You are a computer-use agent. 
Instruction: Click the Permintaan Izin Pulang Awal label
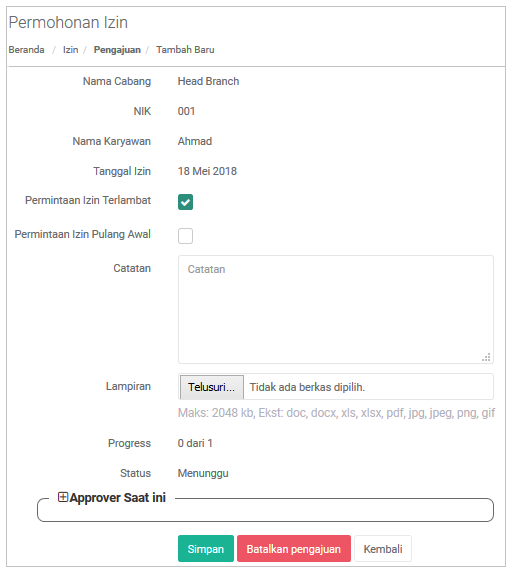[83, 234]
